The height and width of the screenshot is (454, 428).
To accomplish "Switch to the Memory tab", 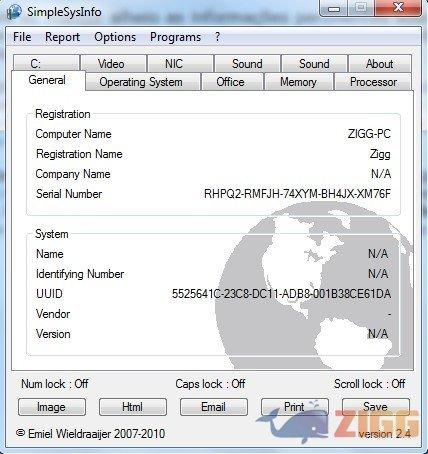I will [x=299, y=82].
